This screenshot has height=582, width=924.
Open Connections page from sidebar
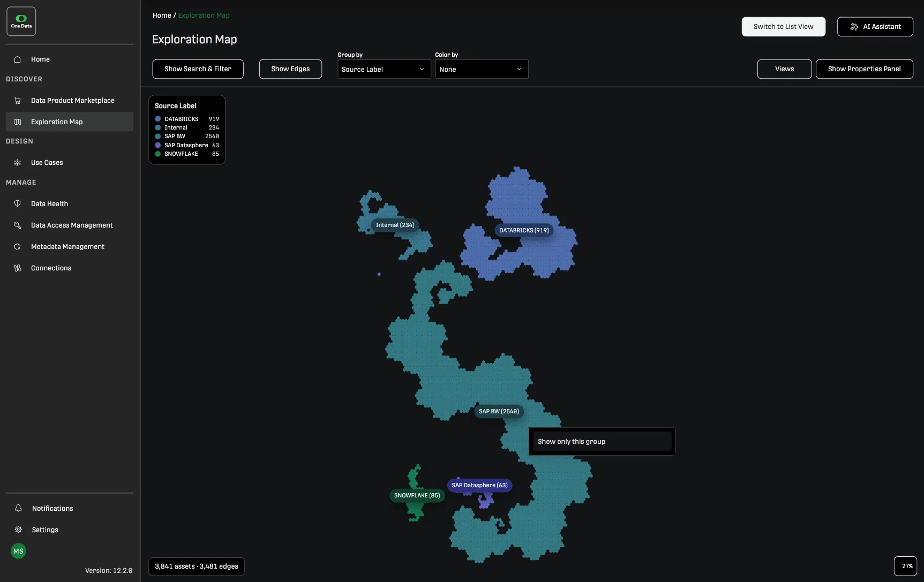pos(70,268)
